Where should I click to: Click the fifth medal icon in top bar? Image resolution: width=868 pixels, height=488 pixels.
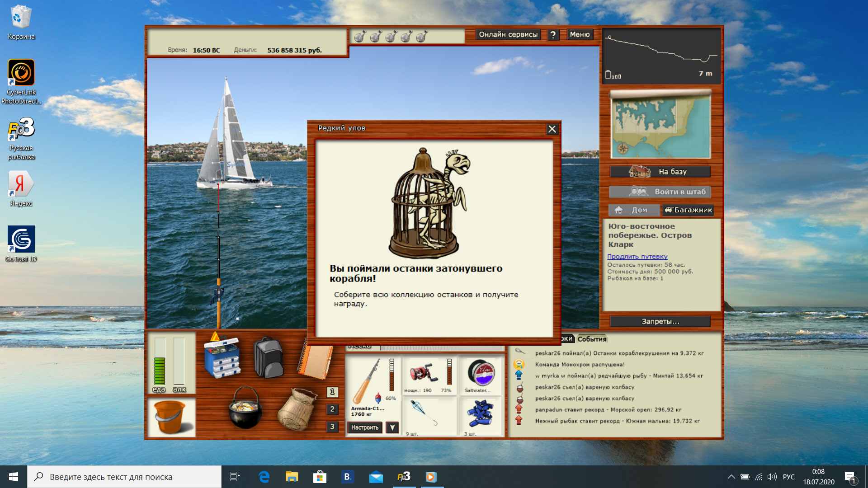(x=422, y=36)
